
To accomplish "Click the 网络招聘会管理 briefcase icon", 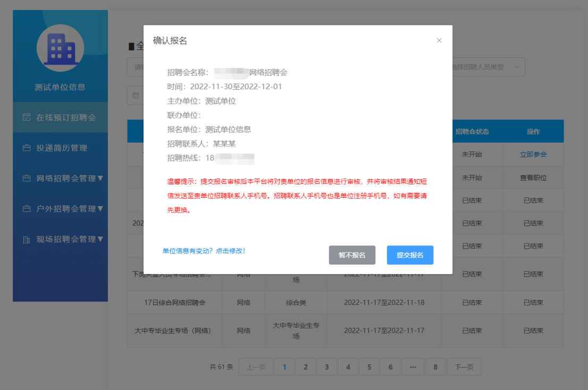I will tap(27, 177).
